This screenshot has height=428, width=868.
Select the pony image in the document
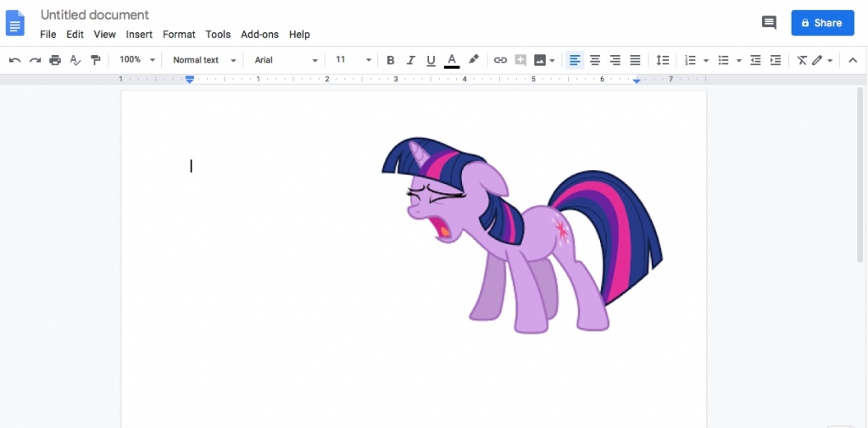coord(522,236)
